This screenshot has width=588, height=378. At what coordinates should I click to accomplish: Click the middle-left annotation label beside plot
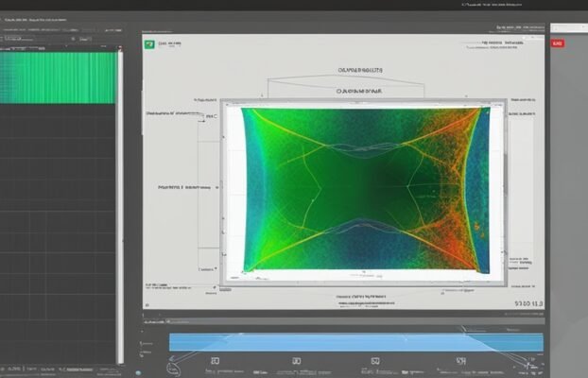[183, 188]
